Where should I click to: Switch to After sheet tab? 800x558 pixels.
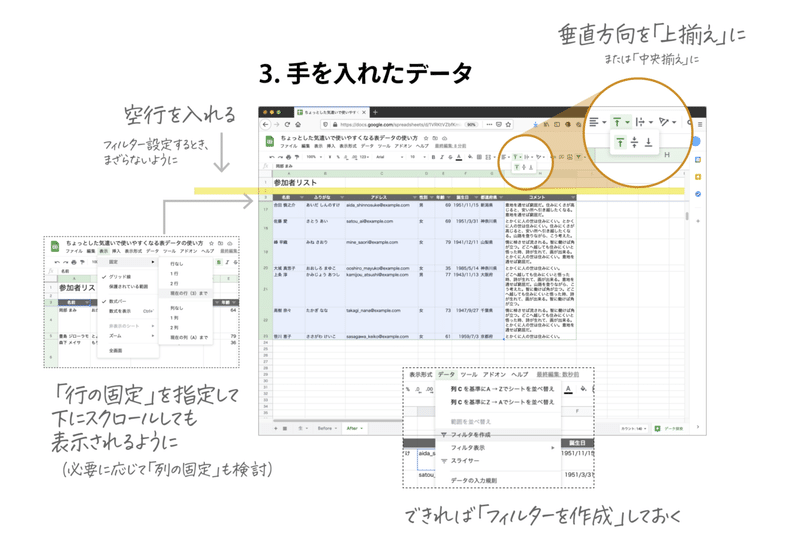click(x=354, y=428)
